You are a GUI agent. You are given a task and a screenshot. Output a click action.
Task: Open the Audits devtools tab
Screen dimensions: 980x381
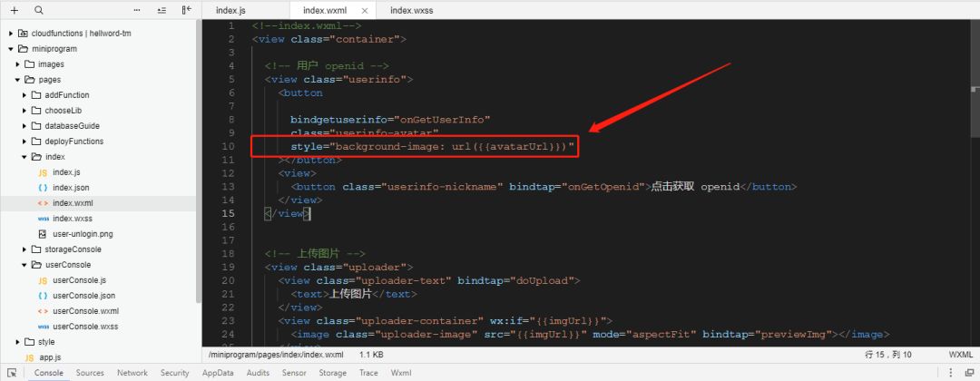pyautogui.click(x=258, y=373)
